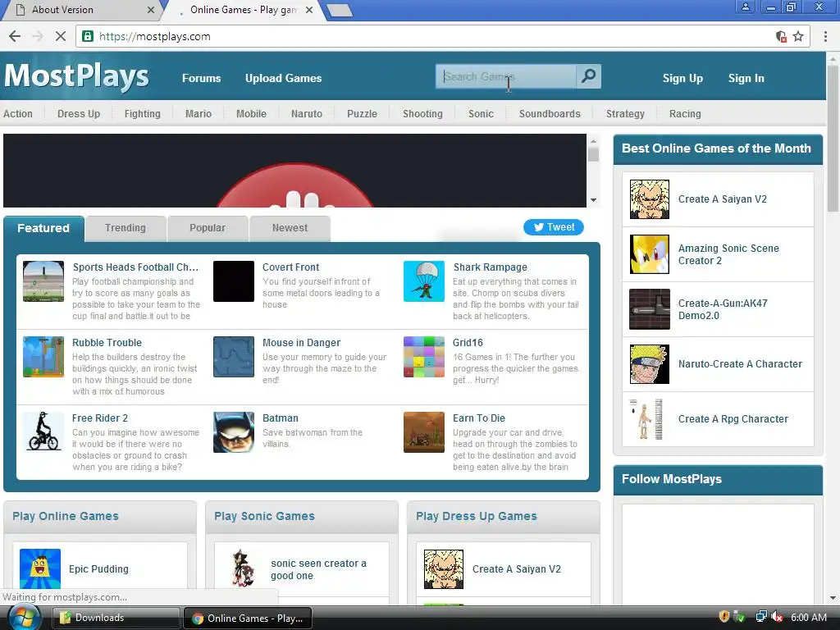Click the security shield tray icon
Screen dimensions: 840x630
[724, 617]
